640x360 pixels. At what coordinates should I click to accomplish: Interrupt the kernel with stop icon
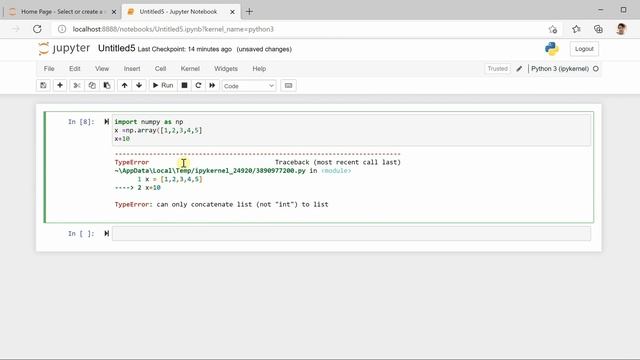pos(184,85)
